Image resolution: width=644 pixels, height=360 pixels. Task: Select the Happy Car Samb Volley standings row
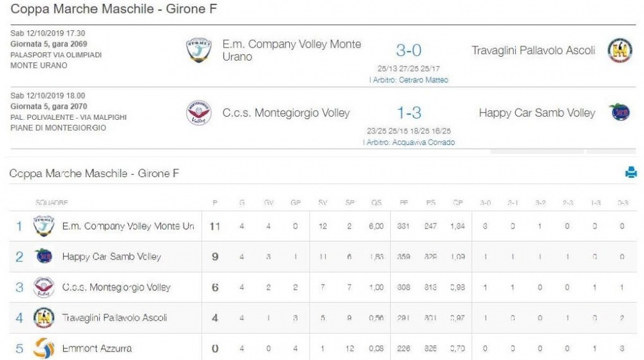pos(323,256)
